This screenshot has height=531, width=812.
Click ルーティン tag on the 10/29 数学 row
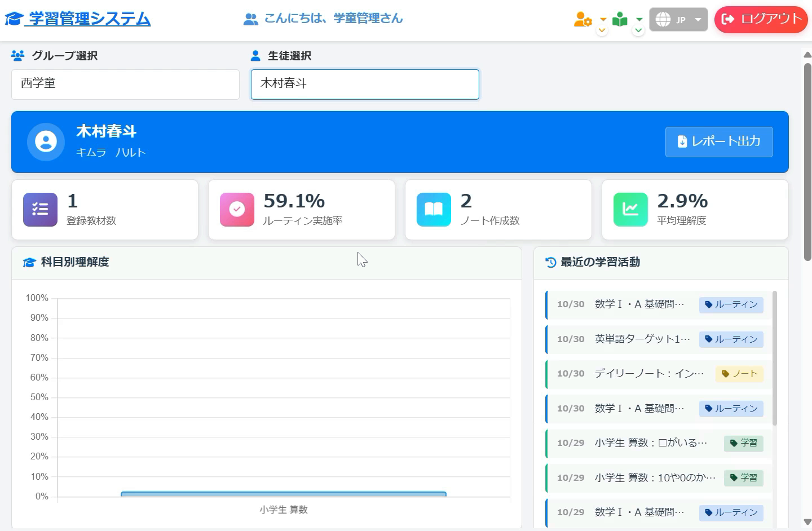tap(731, 512)
